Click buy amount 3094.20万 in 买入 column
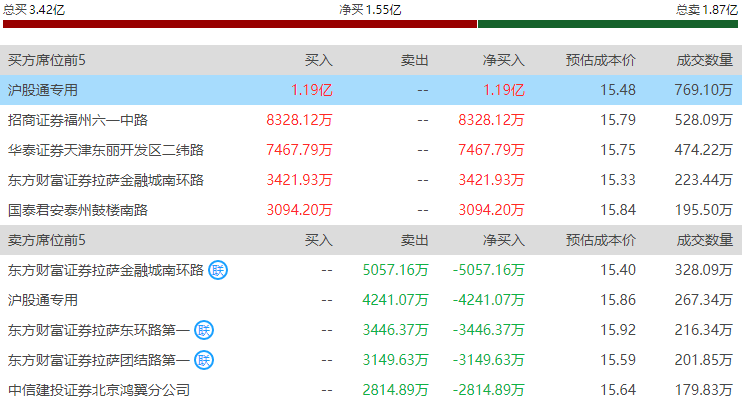Viewport: 742px width, 400px height. (x=299, y=210)
